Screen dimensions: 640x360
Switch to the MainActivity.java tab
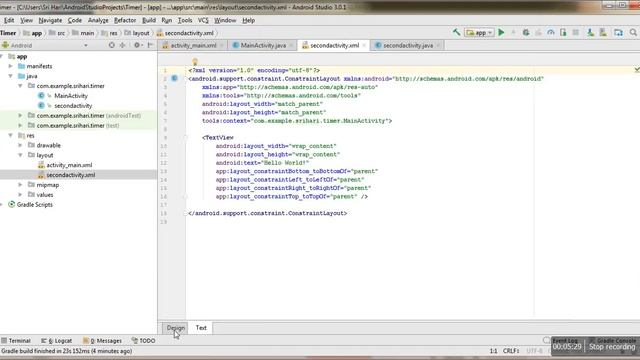coord(263,45)
